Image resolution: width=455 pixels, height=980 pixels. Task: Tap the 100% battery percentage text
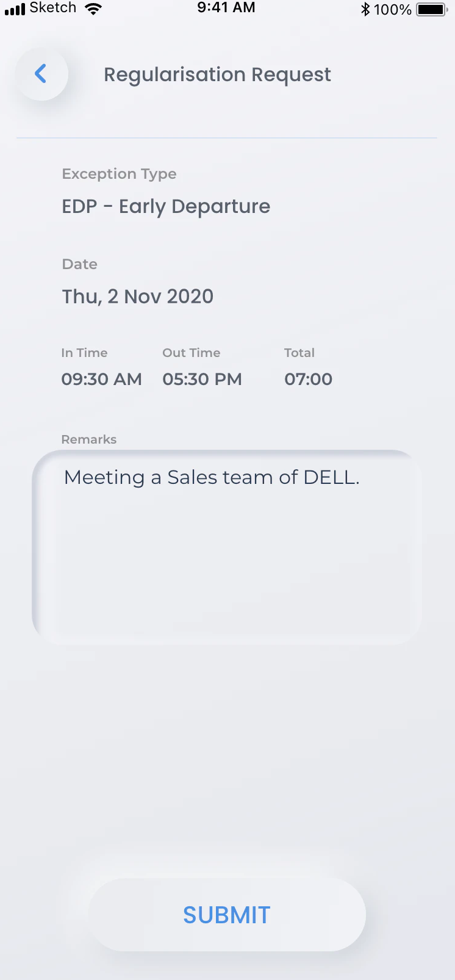392,9
